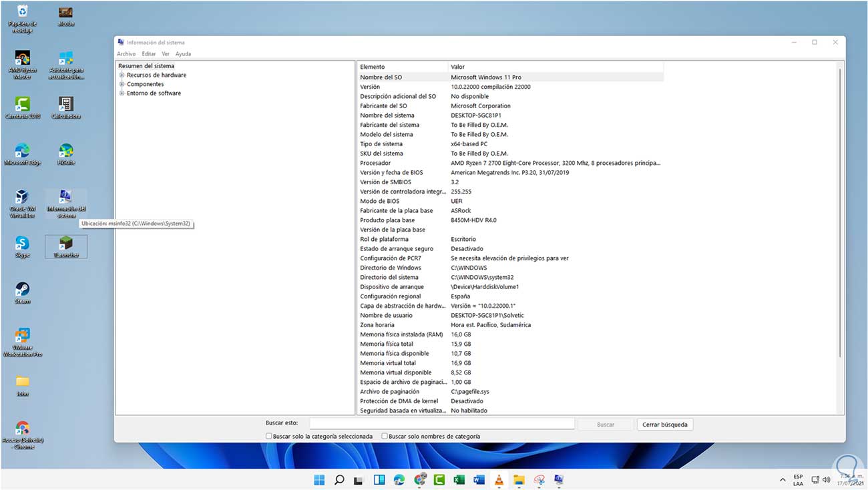Enable Buscar solo la categoría seleccionada

click(x=268, y=436)
